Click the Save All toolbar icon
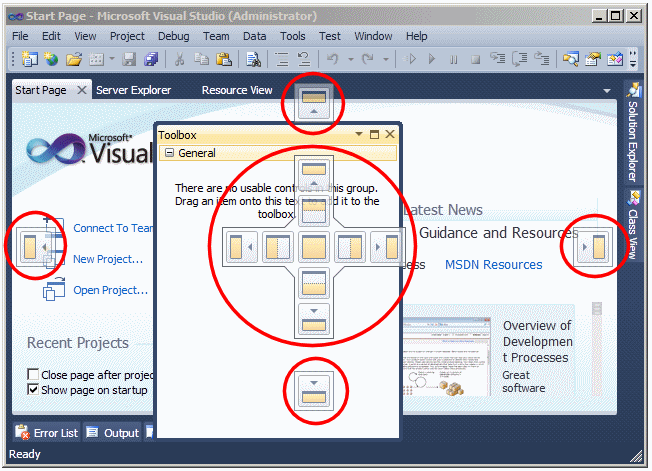The width and height of the screenshot is (652, 471). (x=151, y=59)
